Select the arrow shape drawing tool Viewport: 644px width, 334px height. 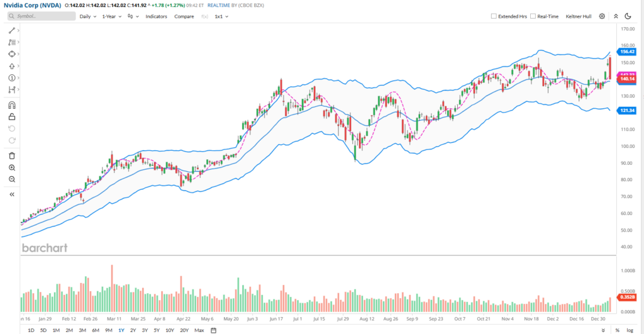click(x=11, y=66)
